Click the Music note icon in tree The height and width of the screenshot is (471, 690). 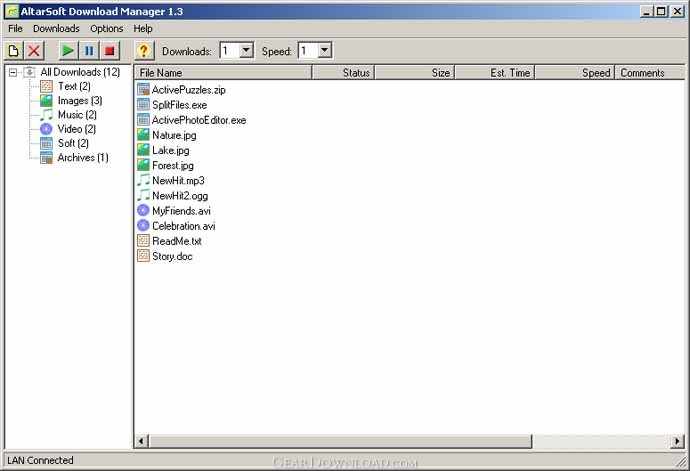(46, 115)
